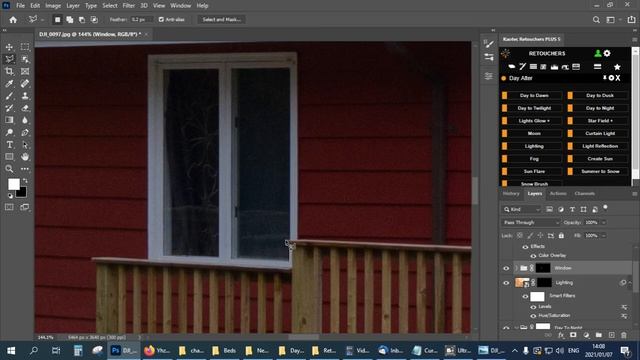Viewport: 640px width, 360px height.
Task: Open the Fill value dropdown arrow
Action: [604, 236]
